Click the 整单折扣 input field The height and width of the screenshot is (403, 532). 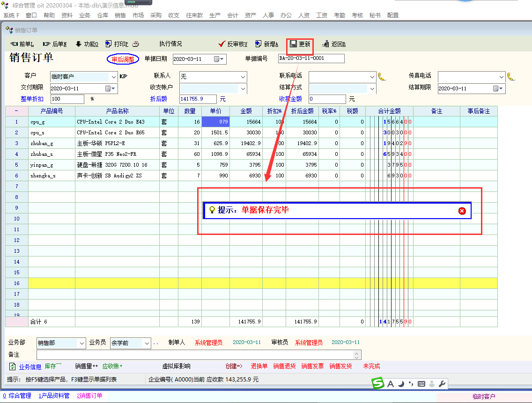point(66,99)
